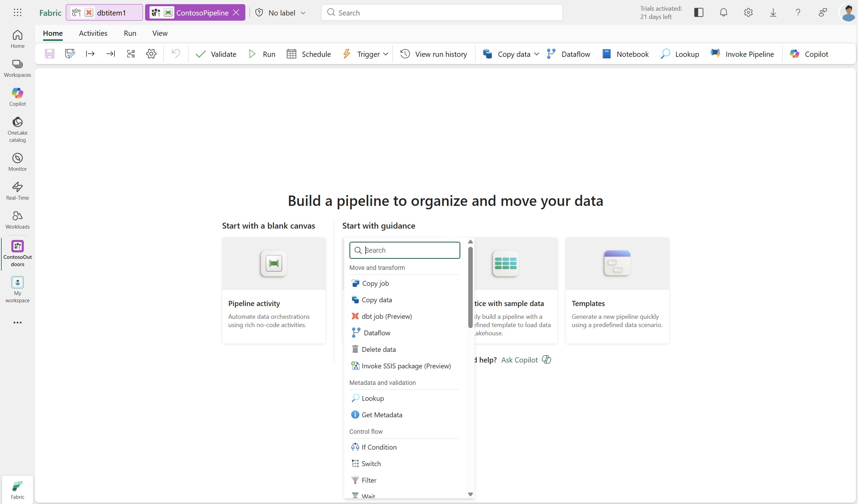Run the pipeline from the toolbar
This screenshot has height=504, width=858.
coord(262,54)
